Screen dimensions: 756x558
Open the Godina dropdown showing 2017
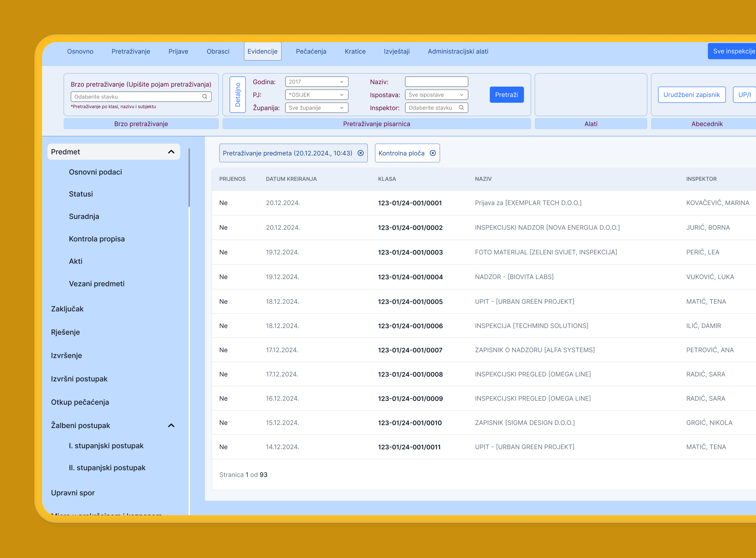[316, 82]
